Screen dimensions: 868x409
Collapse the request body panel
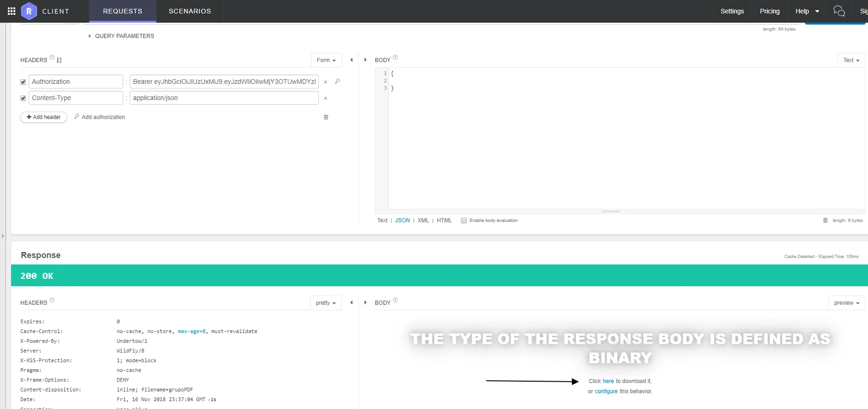(x=365, y=60)
